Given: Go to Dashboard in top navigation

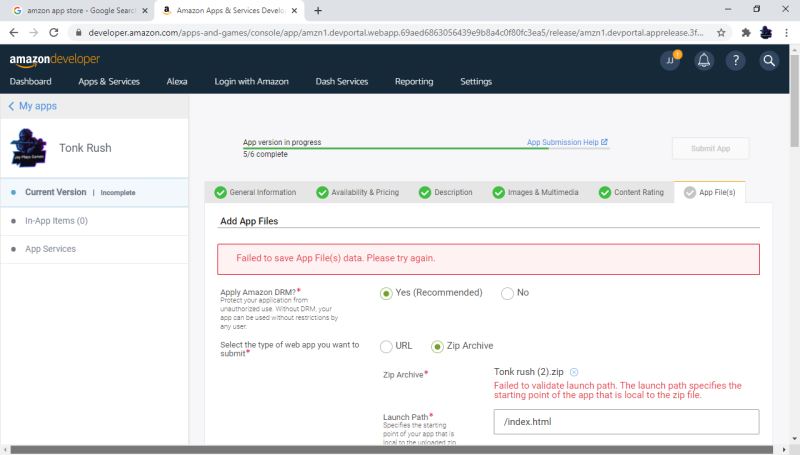Looking at the screenshot, I should (31, 82).
